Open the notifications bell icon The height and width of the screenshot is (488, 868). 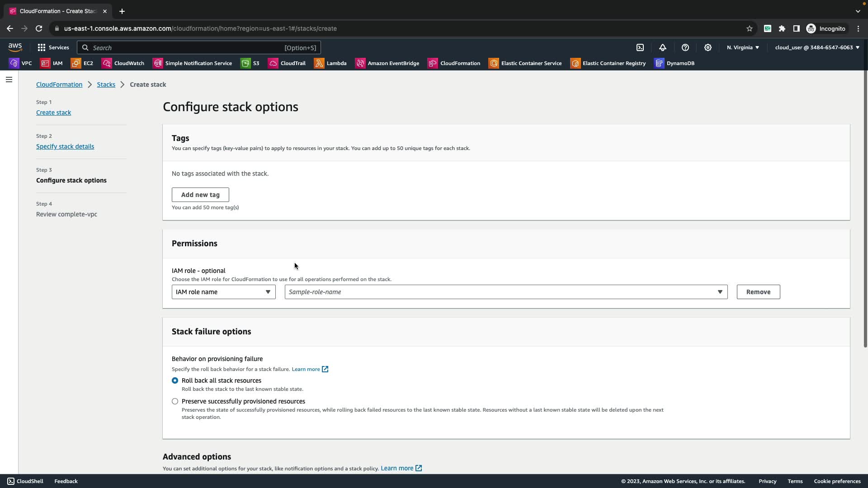pyautogui.click(x=663, y=47)
